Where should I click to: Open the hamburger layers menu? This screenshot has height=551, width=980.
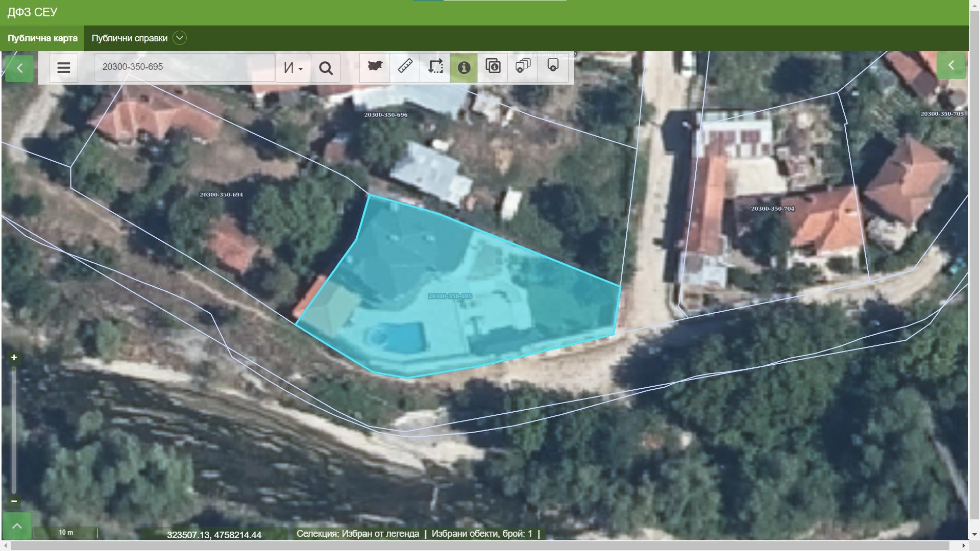tap(64, 67)
